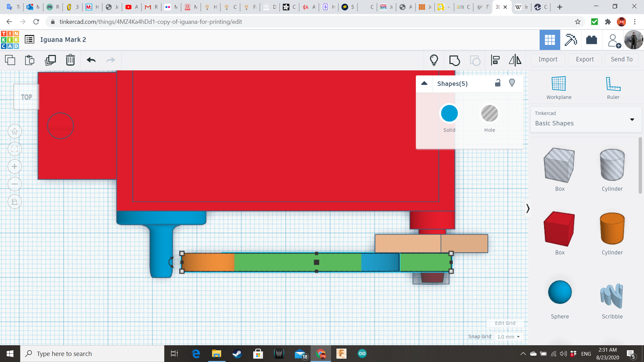The height and width of the screenshot is (362, 644).
Task: Open the Align tool
Action: [x=495, y=60]
